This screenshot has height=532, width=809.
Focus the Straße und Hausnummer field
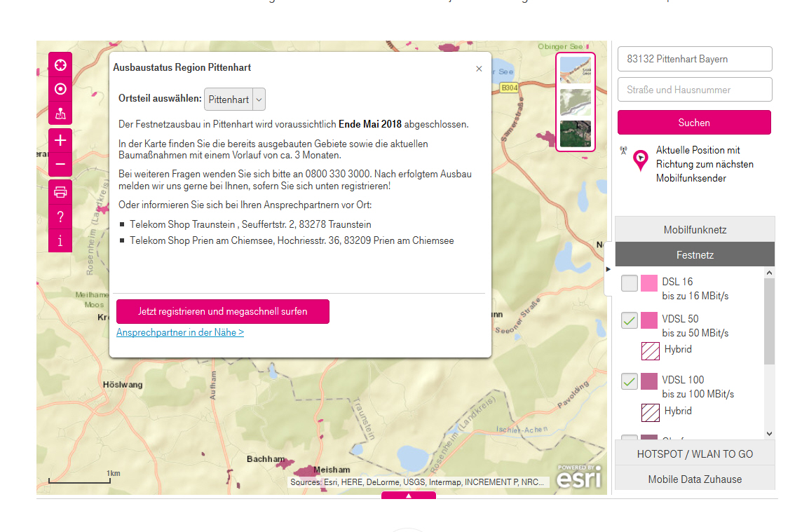click(x=695, y=90)
